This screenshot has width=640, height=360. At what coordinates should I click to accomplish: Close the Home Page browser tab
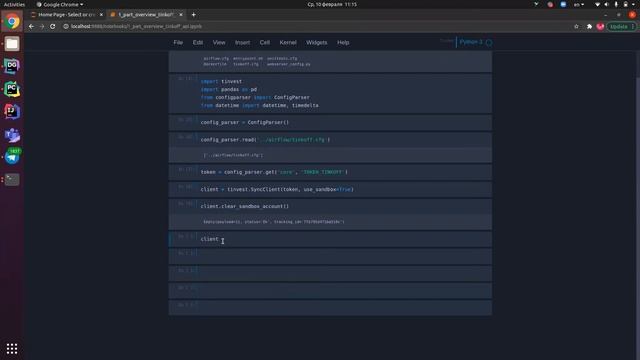(101, 15)
